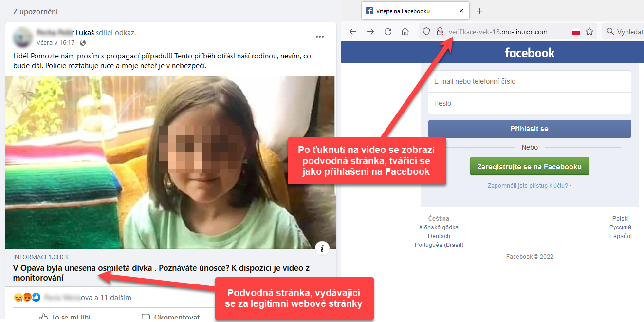Click the Včera v 16:17 timestamp

tap(55, 43)
